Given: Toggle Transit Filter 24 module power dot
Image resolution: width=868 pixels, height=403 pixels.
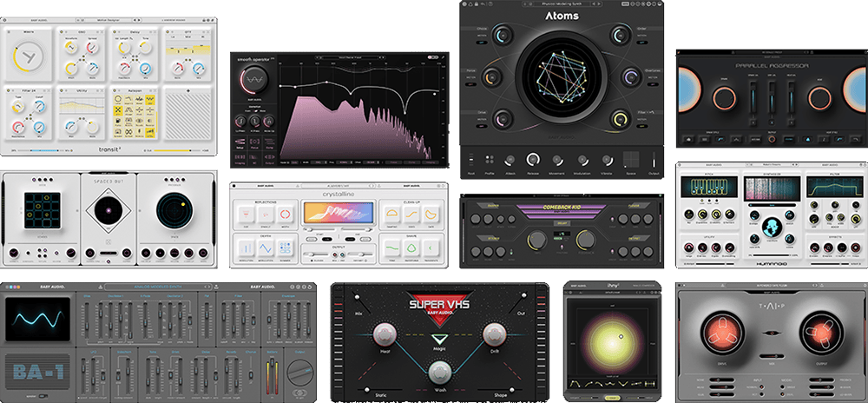Looking at the screenshot, I should click(x=9, y=90).
